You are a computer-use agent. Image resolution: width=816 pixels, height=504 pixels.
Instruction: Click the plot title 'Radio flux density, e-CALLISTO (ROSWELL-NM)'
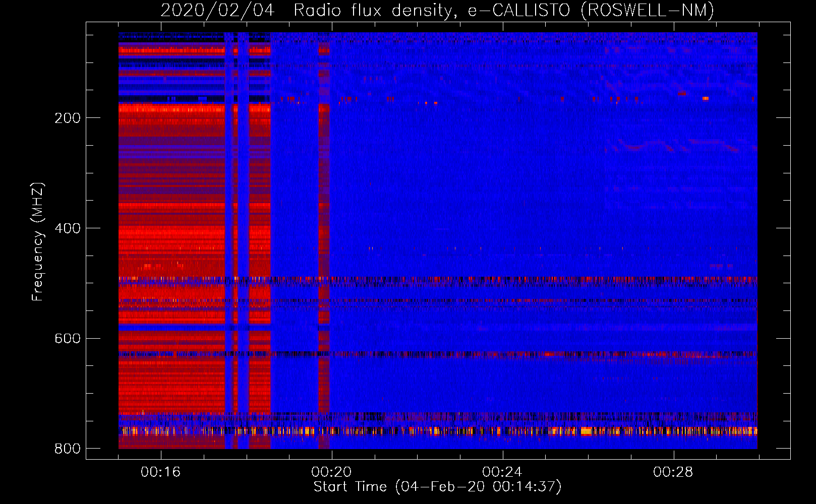[x=504, y=11]
